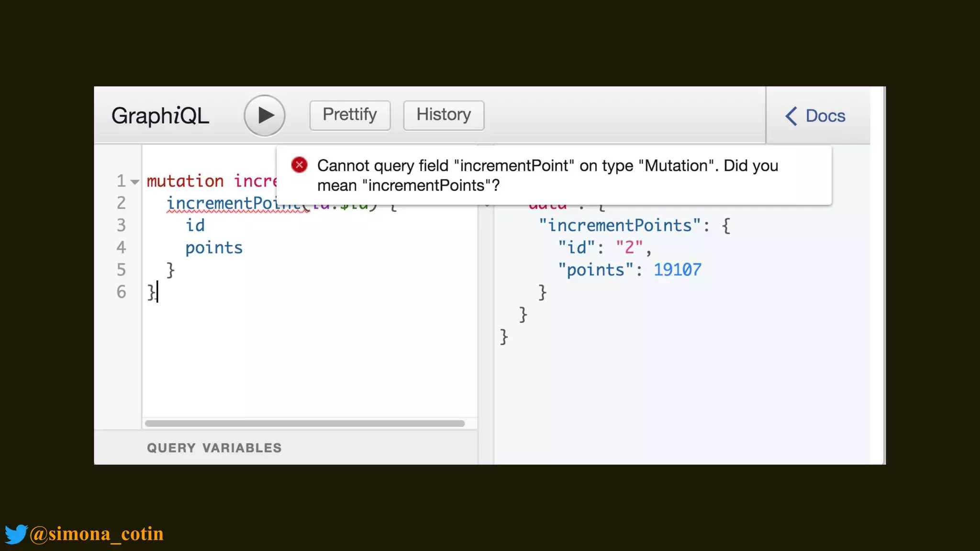980x551 pixels.
Task: Open the History panel
Action: click(x=444, y=115)
